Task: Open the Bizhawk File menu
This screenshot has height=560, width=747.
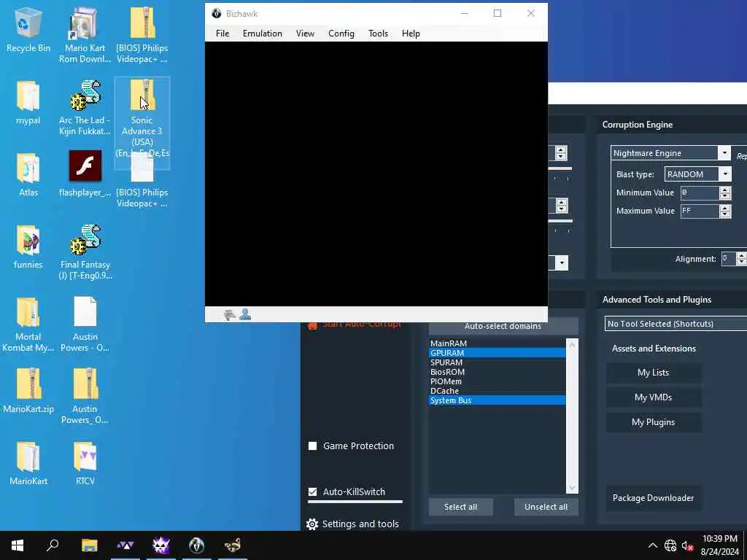Action: coord(222,34)
